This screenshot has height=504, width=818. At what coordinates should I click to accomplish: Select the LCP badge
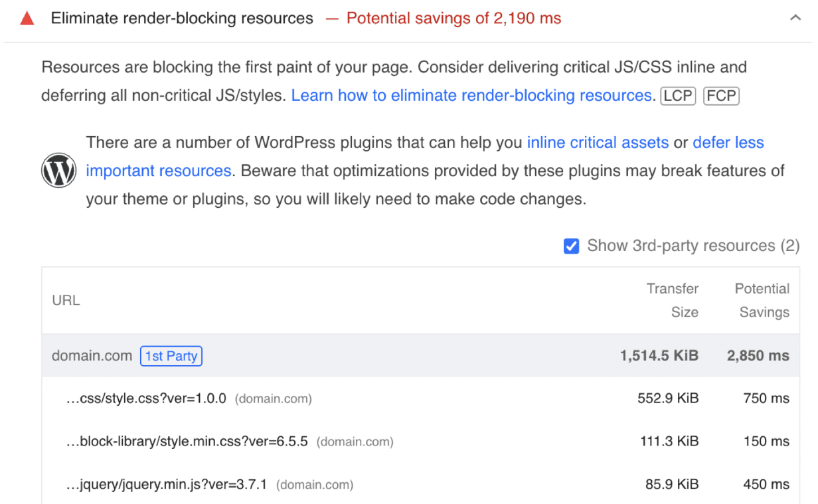[x=678, y=96]
